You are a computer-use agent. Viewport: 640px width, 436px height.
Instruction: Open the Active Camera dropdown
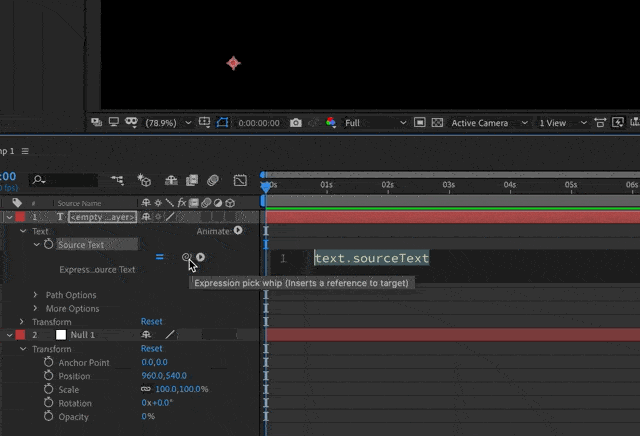[489, 123]
